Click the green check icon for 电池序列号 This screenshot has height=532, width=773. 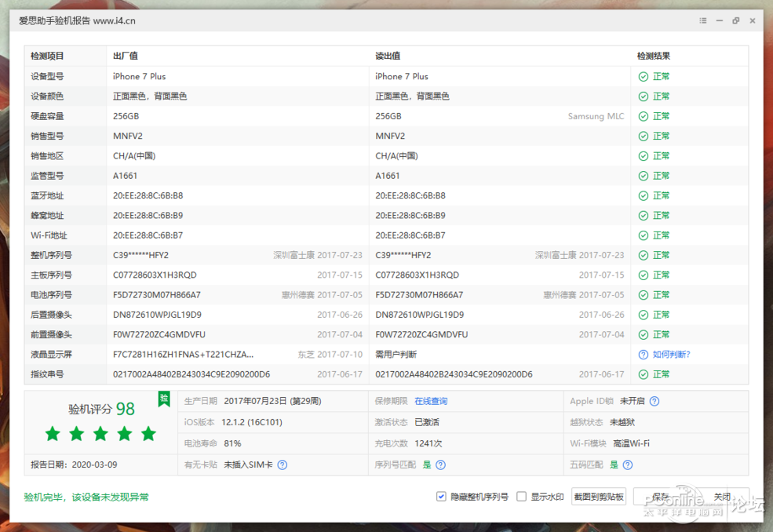644,295
